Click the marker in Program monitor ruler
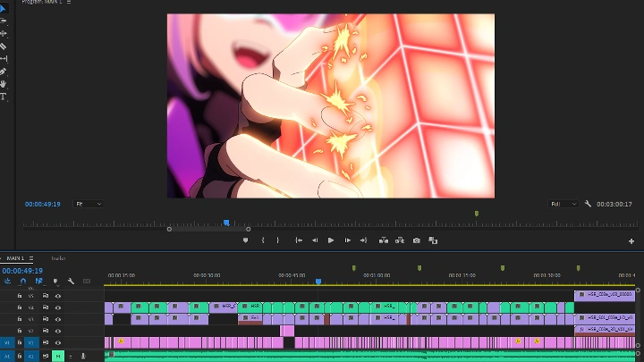Viewport: 644px width, 362px height. pyautogui.click(x=477, y=214)
